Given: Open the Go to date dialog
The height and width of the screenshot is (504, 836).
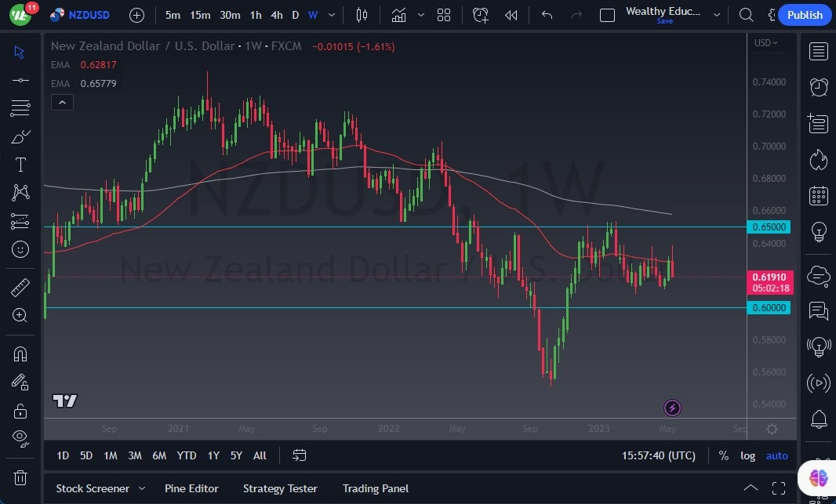Looking at the screenshot, I should click(299, 455).
